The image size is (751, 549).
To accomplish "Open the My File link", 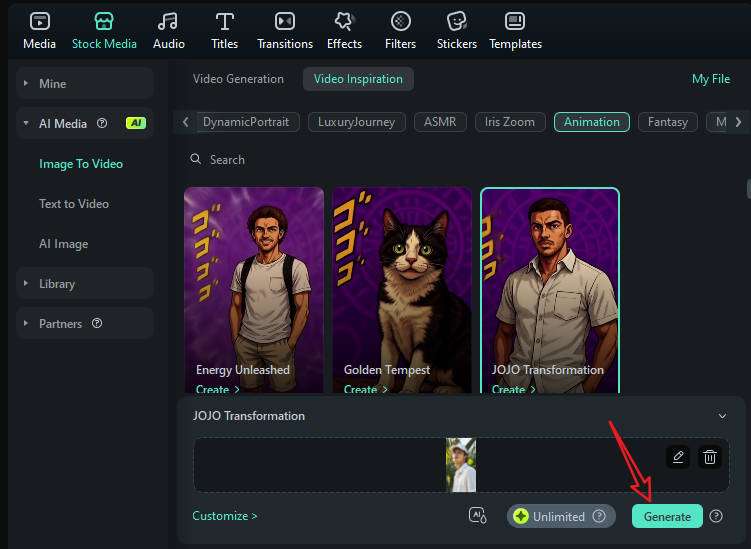I will (x=711, y=79).
